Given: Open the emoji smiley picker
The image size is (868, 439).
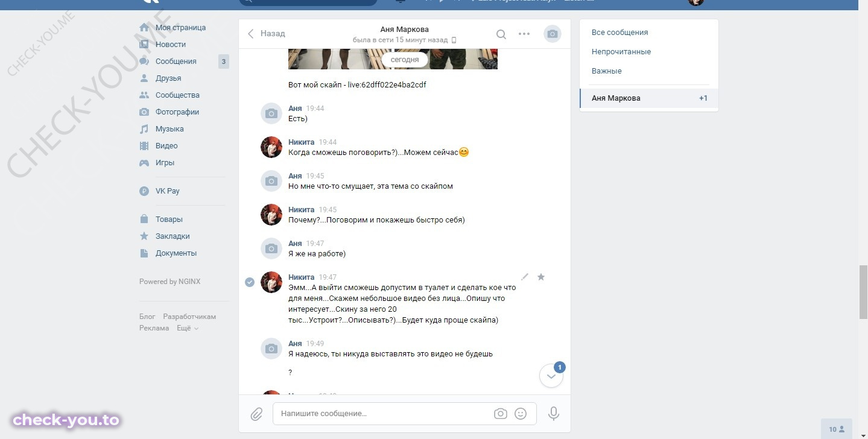Looking at the screenshot, I should [x=521, y=414].
